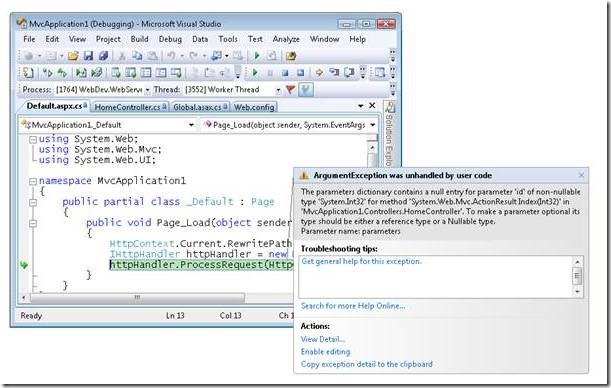The height and width of the screenshot is (388, 611).
Task: Click the Step Into icon
Action: 334,72
